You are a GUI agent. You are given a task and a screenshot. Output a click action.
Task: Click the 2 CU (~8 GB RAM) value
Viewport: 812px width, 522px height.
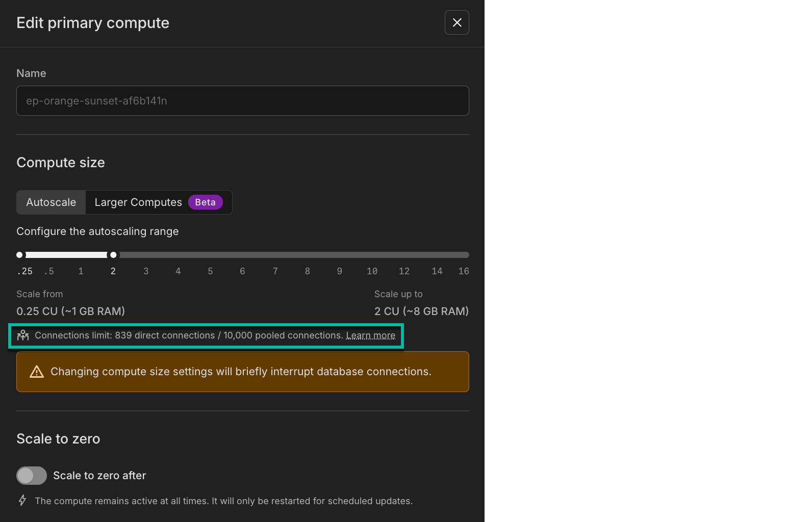point(421,311)
